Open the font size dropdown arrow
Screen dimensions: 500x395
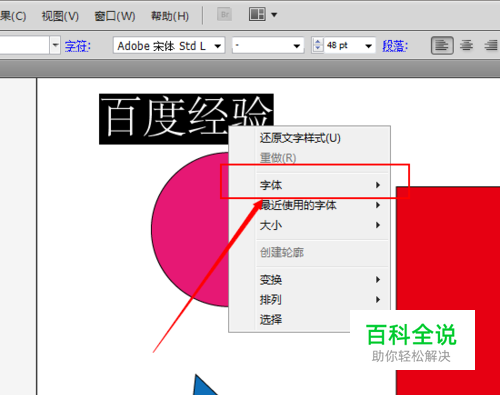pos(369,46)
